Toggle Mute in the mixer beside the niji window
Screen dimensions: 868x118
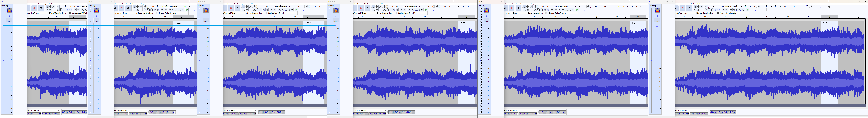(x=9, y=19)
